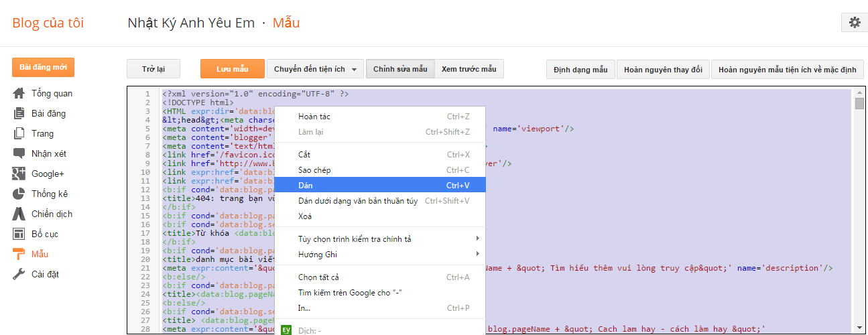Select Hoàn tác in context menu

[x=380, y=117]
